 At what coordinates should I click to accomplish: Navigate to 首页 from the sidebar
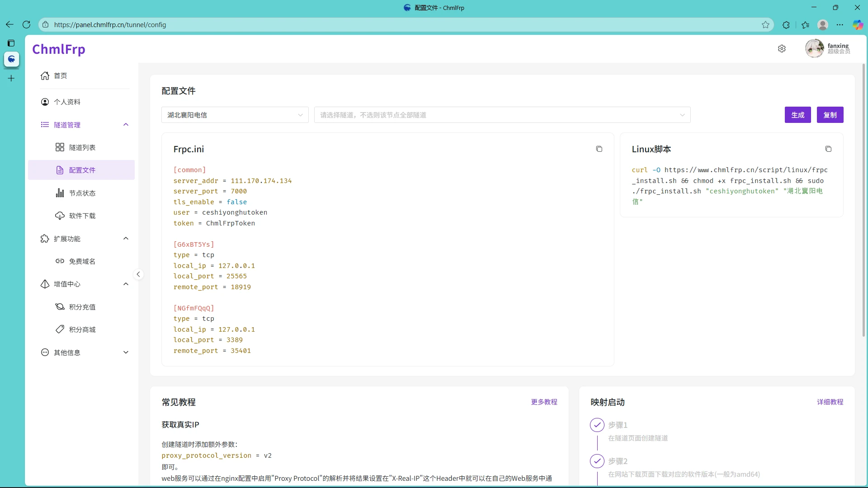[60, 75]
